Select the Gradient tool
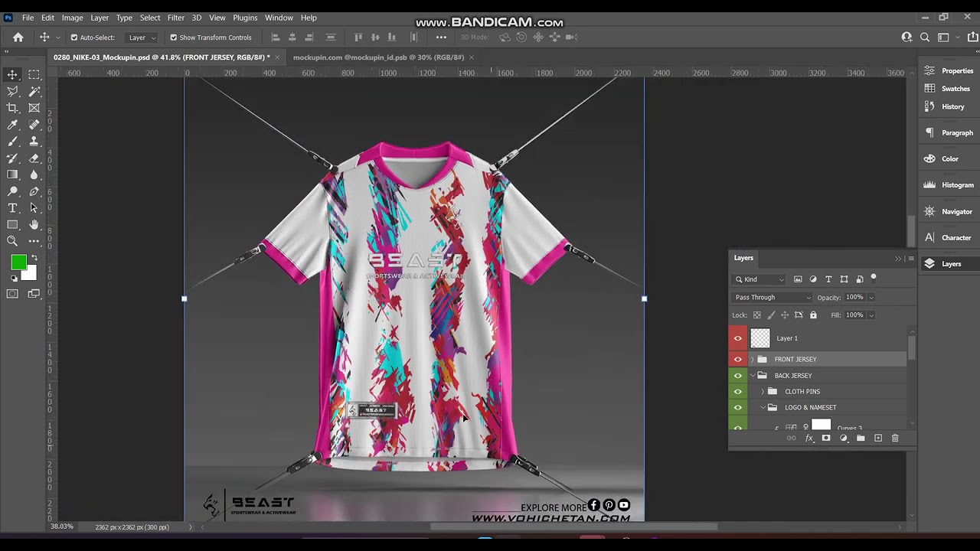This screenshot has height=551, width=980. [13, 174]
